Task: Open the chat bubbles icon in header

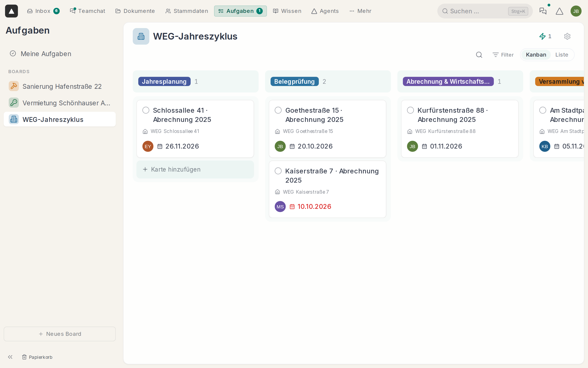Action: [x=543, y=11]
